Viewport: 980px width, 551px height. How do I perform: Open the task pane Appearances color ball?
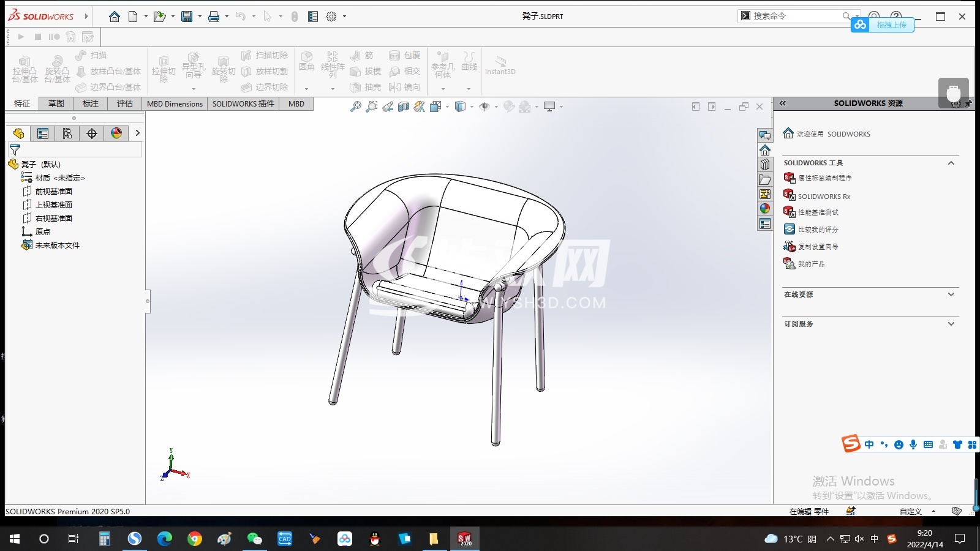point(765,209)
